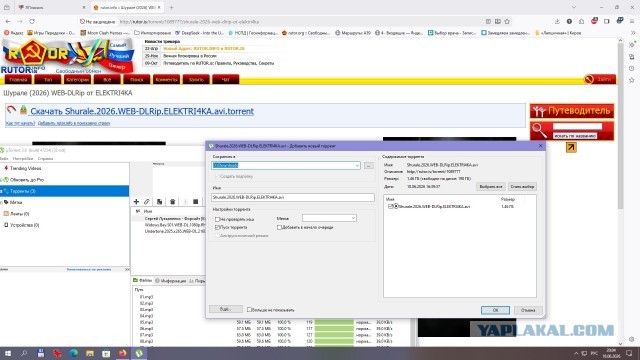Click the yellow arrow icon under the search box
The width and height of the screenshot is (640, 360).
[x=571, y=147]
